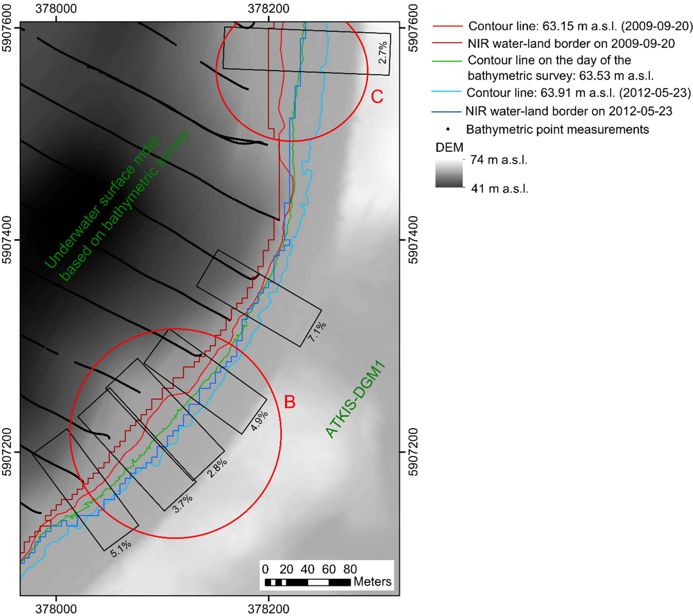The width and height of the screenshot is (693, 616).
Task: Click the 2.8% slope label
Action: [217, 468]
